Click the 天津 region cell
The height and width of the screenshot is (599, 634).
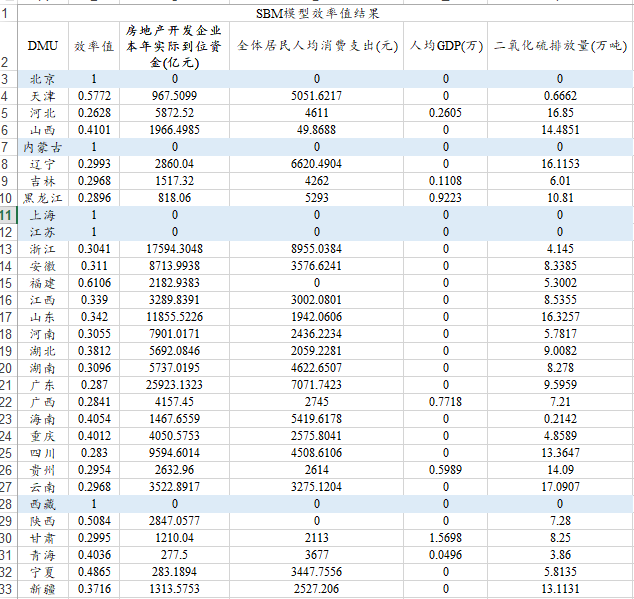click(x=43, y=96)
